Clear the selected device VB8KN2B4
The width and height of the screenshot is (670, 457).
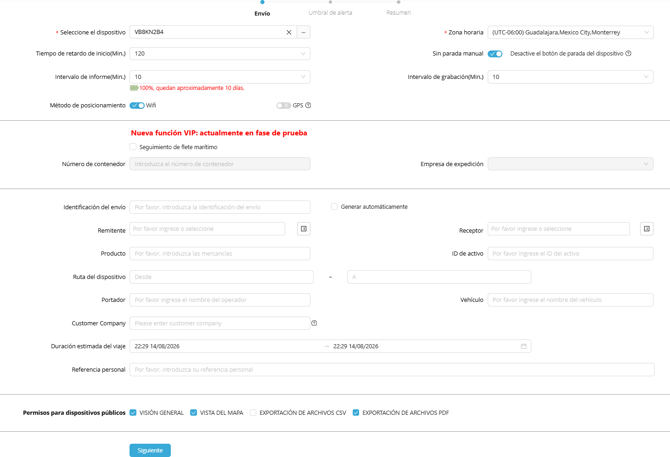click(289, 32)
